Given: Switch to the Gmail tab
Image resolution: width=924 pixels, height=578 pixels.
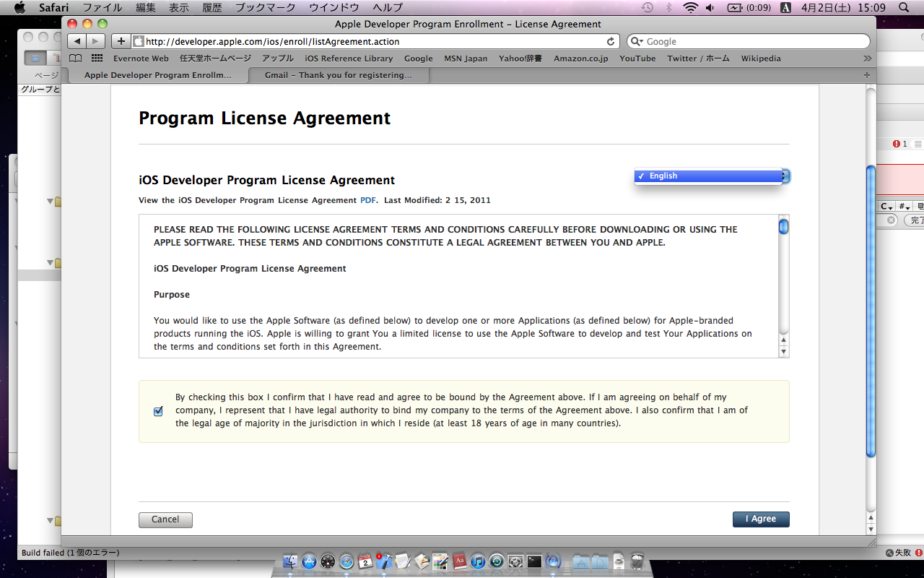Looking at the screenshot, I should [x=339, y=75].
